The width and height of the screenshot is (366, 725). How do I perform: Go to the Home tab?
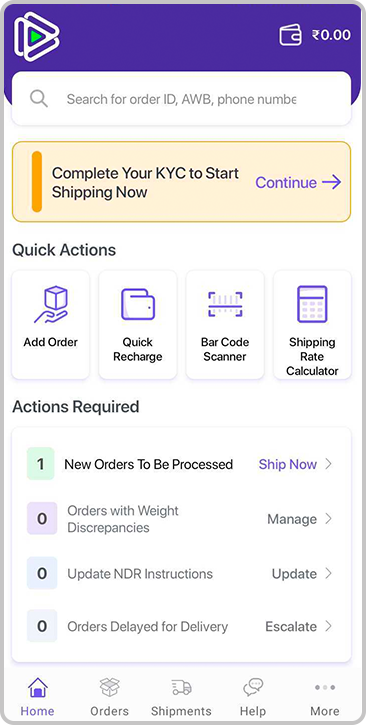[x=37, y=697]
